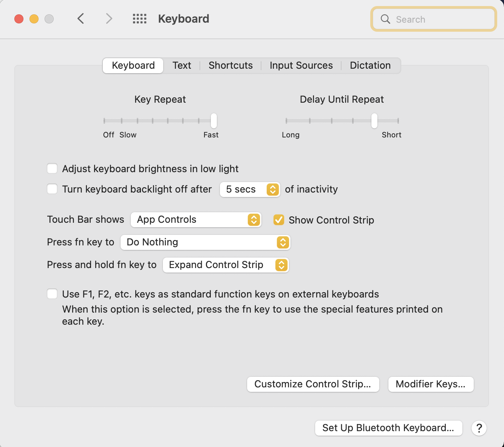Screen dimensions: 504x447
Task: Go forward using the right chevron
Action: [109, 18]
